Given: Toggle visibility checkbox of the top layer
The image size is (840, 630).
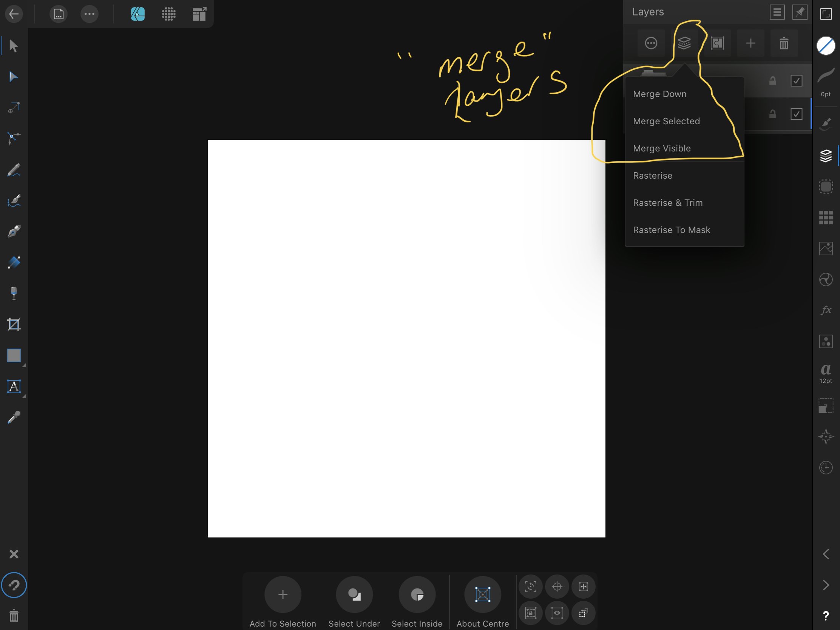Looking at the screenshot, I should [796, 80].
